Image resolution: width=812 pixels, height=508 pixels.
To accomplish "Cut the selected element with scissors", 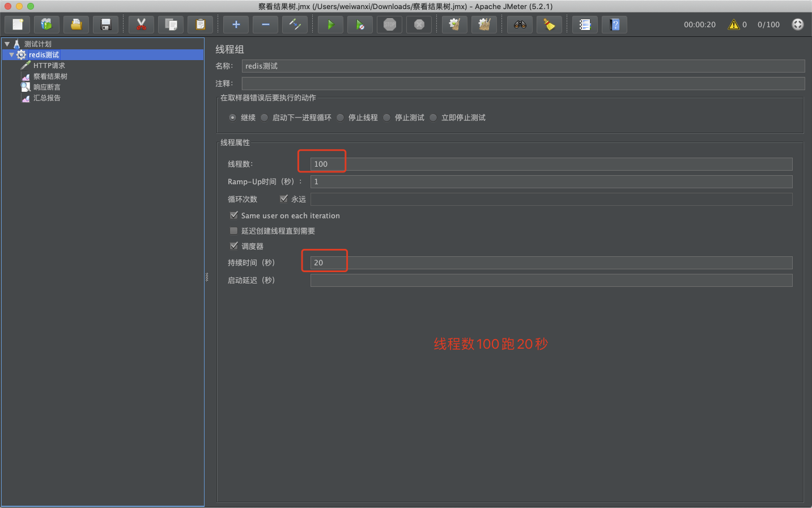I will pos(141,24).
